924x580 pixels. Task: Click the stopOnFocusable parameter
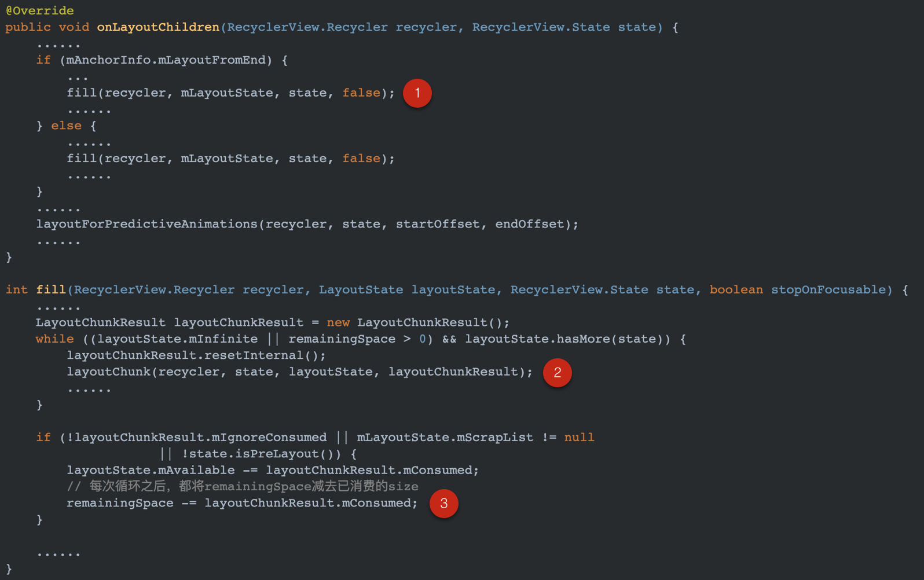(828, 289)
